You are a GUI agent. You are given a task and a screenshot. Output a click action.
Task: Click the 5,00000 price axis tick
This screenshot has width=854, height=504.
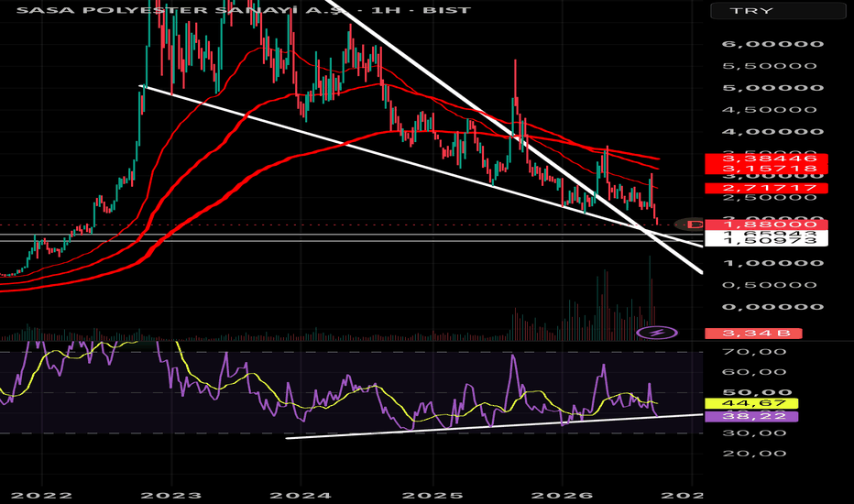[772, 88]
